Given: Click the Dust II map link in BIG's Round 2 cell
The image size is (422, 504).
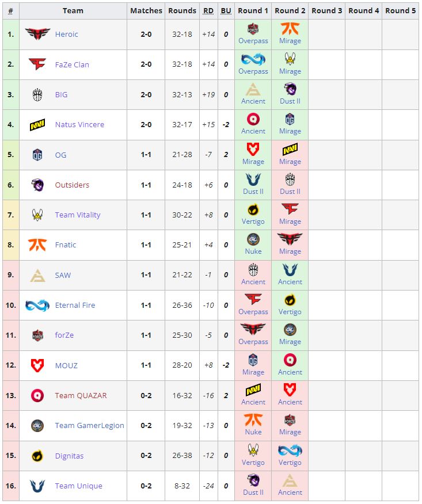Looking at the screenshot, I should pos(290,101).
